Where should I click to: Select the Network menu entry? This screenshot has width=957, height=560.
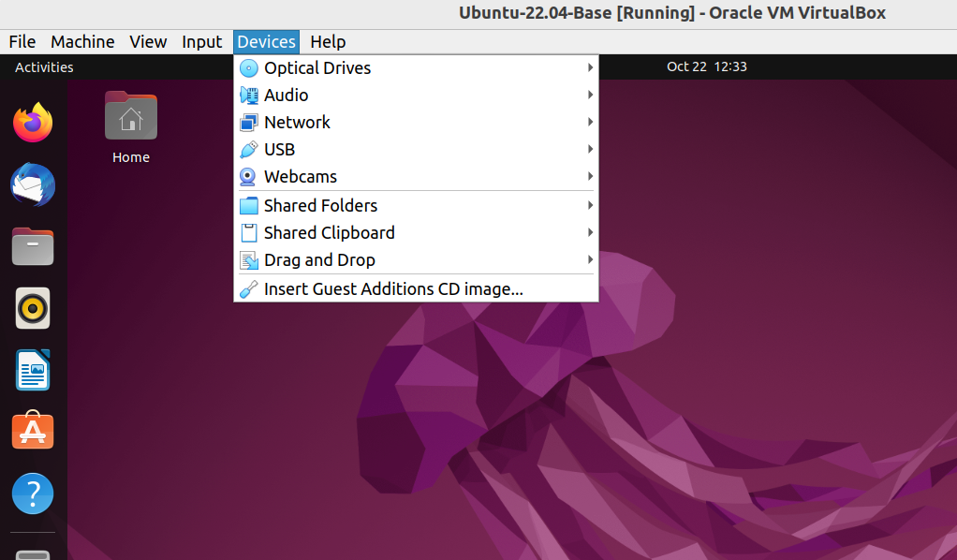[416, 122]
